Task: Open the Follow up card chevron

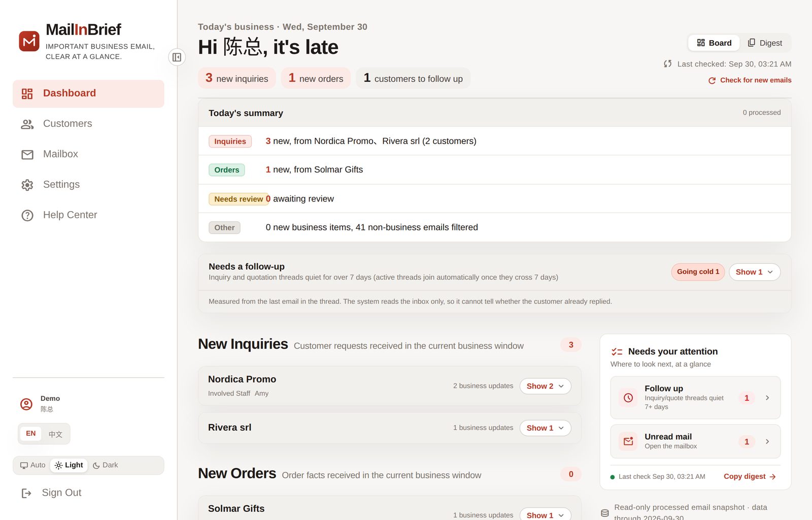Action: pyautogui.click(x=767, y=398)
